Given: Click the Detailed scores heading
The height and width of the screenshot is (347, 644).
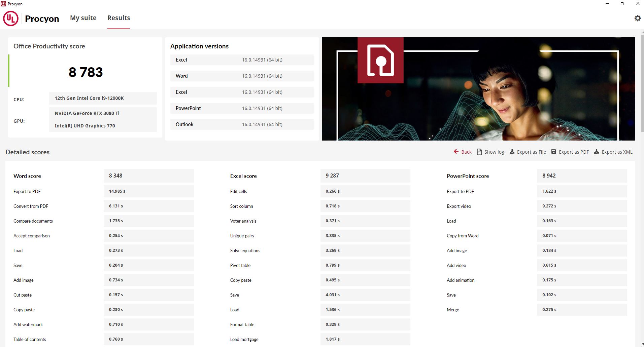Looking at the screenshot, I should (x=28, y=152).
